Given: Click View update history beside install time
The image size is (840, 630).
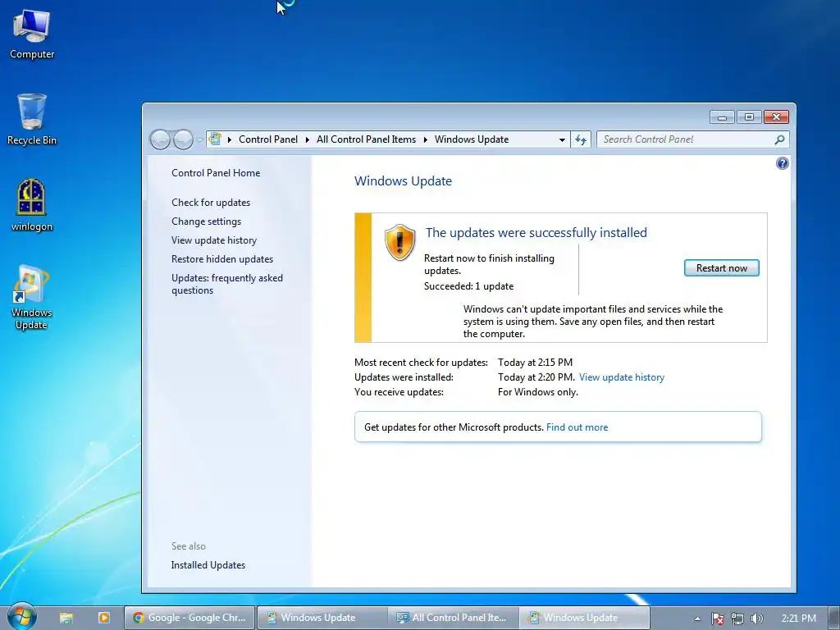Looking at the screenshot, I should coord(622,377).
